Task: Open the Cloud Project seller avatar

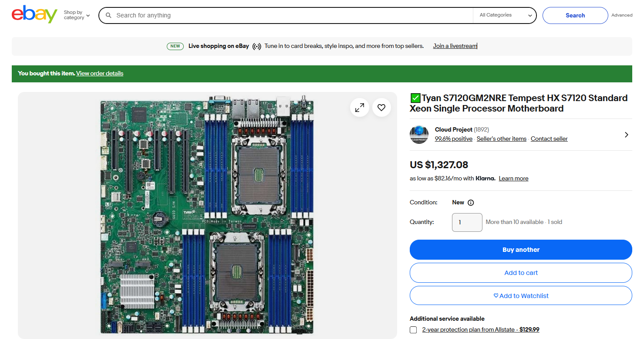Action: pos(419,135)
